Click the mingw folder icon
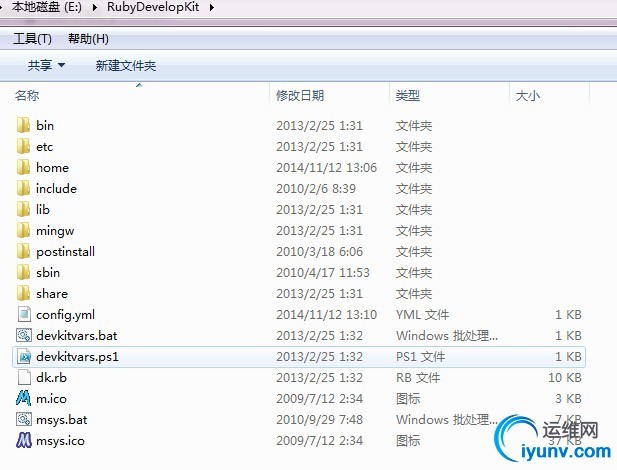Screen dimensions: 617x470 23,230
